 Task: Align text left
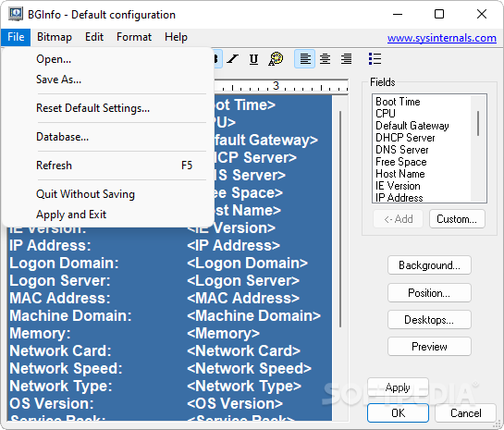pos(305,59)
